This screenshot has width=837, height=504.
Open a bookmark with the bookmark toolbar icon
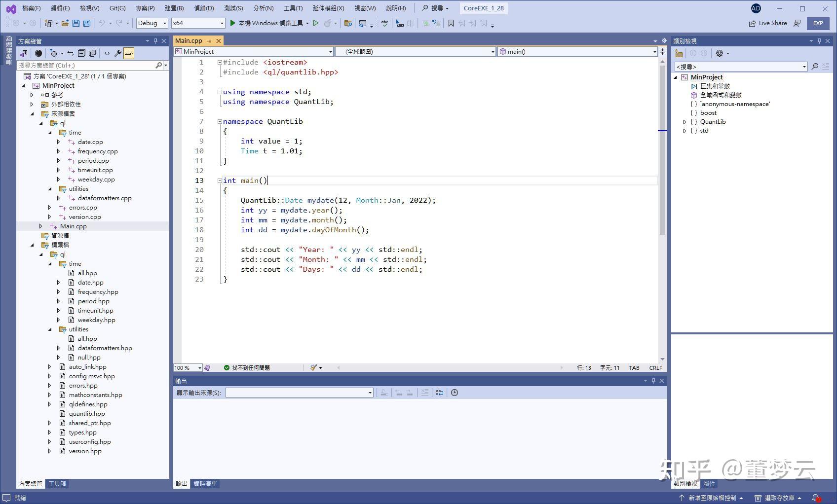tap(451, 23)
